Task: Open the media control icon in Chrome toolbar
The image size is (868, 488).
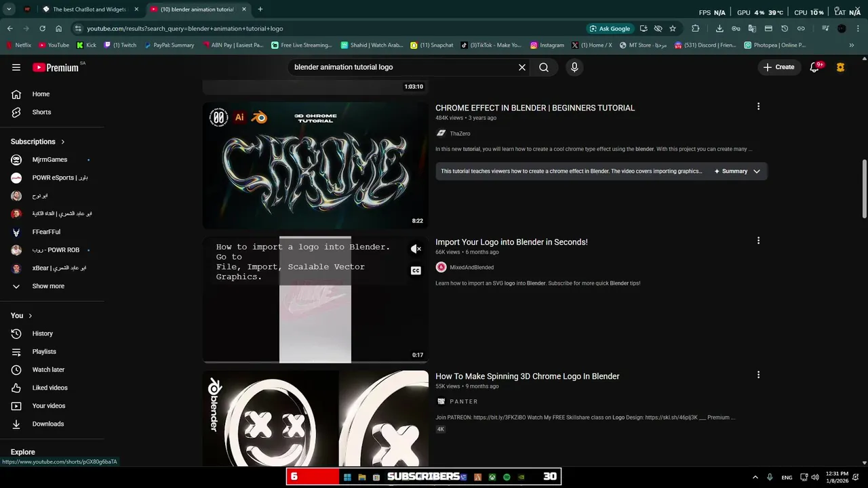Action: (x=825, y=28)
